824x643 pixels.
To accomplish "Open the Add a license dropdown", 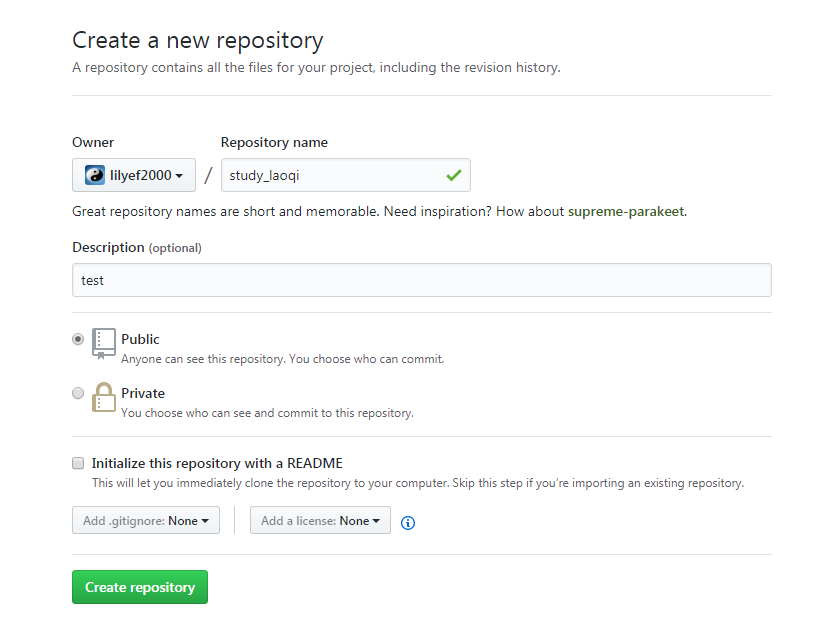I will [320, 520].
